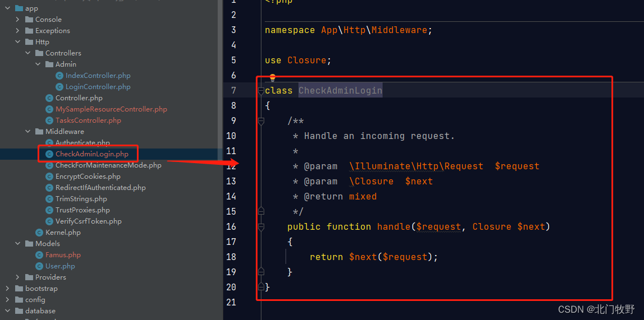Open Controller.php file
This screenshot has height=320, width=644.
79,98
